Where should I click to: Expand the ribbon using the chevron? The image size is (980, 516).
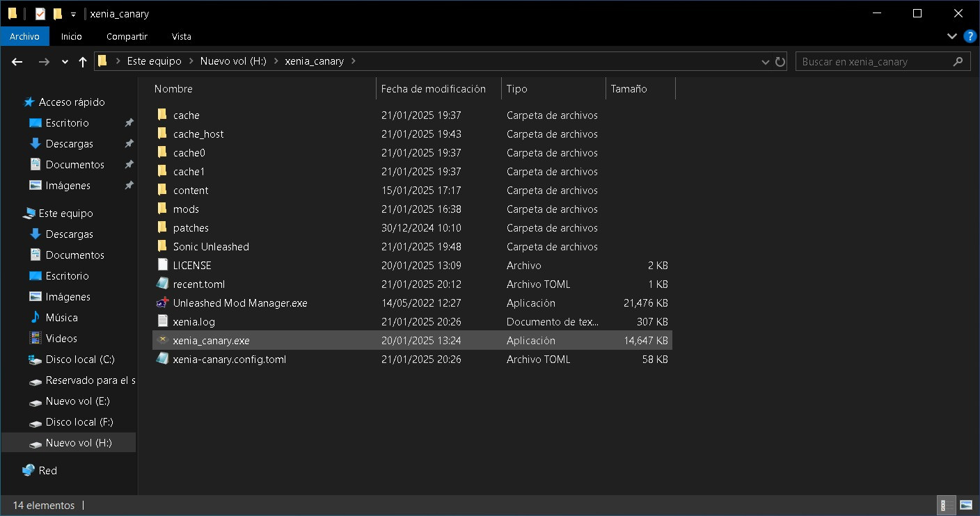tap(952, 36)
